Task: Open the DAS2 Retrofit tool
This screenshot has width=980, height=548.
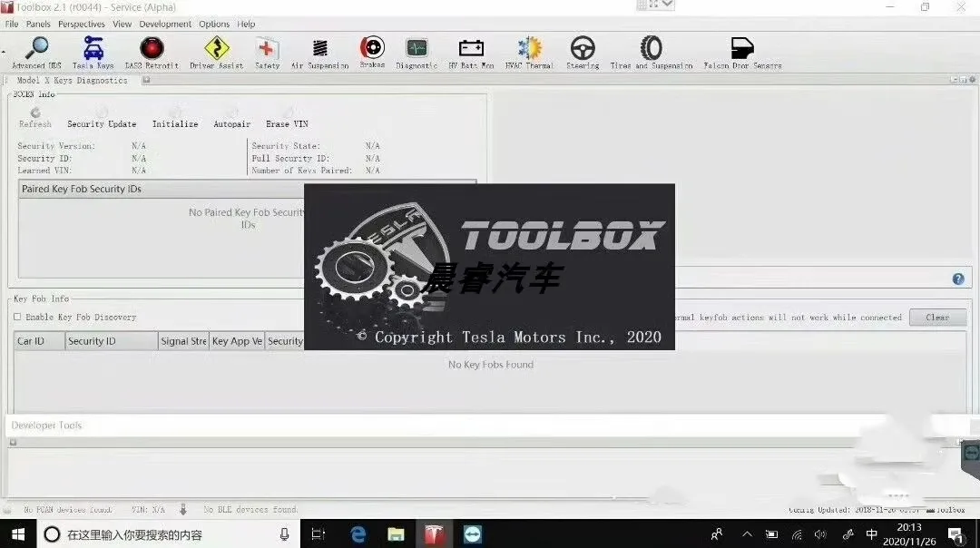Action: [152, 53]
